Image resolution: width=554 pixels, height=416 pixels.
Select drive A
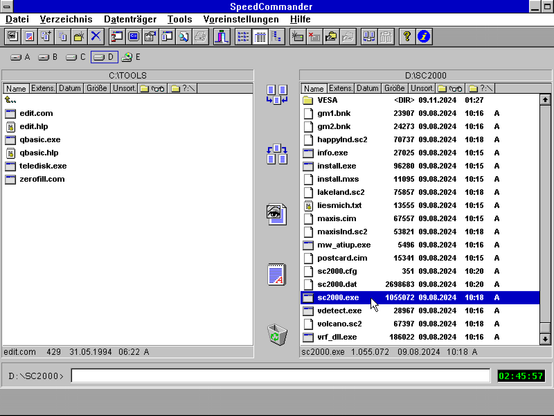20,57
